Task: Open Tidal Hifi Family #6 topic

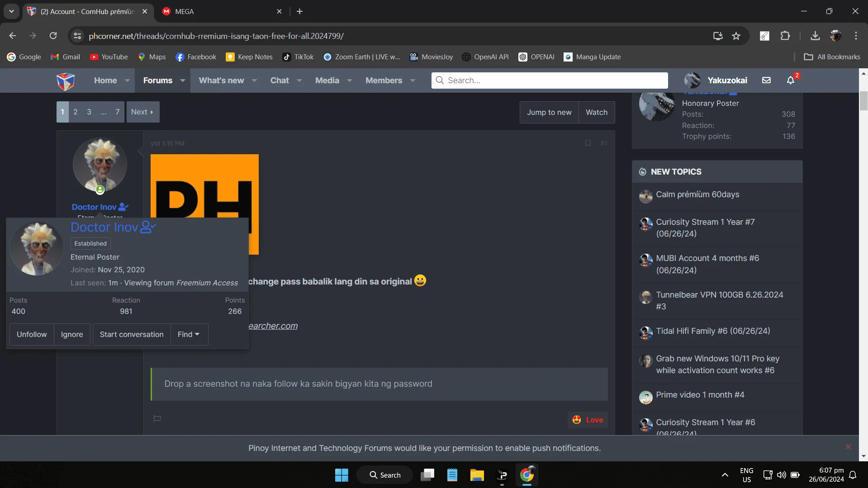Action: tap(713, 331)
